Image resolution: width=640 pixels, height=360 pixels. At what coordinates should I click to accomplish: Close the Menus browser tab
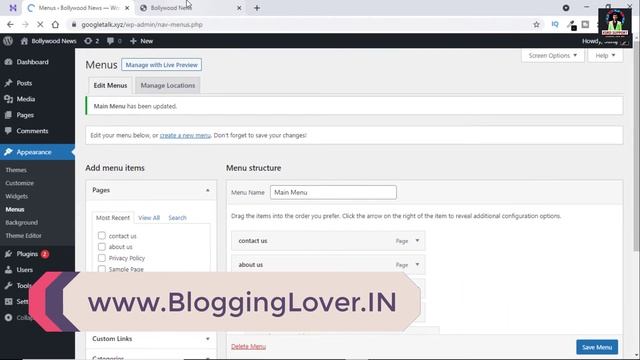tap(127, 8)
